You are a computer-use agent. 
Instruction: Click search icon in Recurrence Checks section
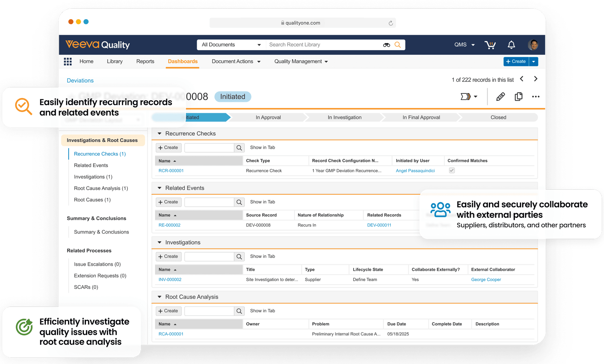(x=239, y=148)
